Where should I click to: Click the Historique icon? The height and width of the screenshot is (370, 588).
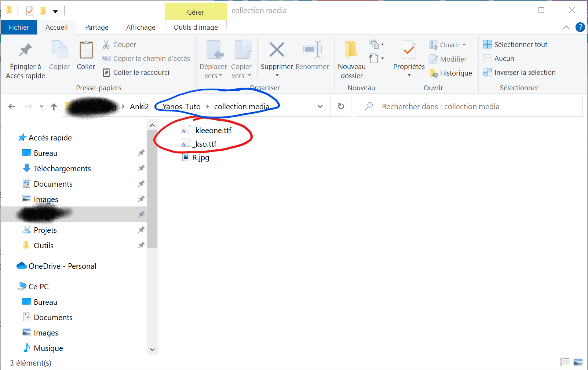click(434, 73)
